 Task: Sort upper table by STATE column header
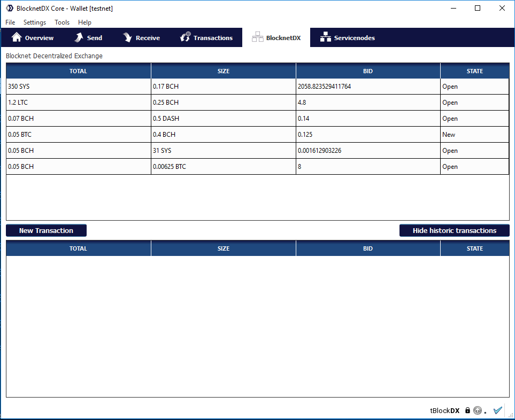point(475,71)
